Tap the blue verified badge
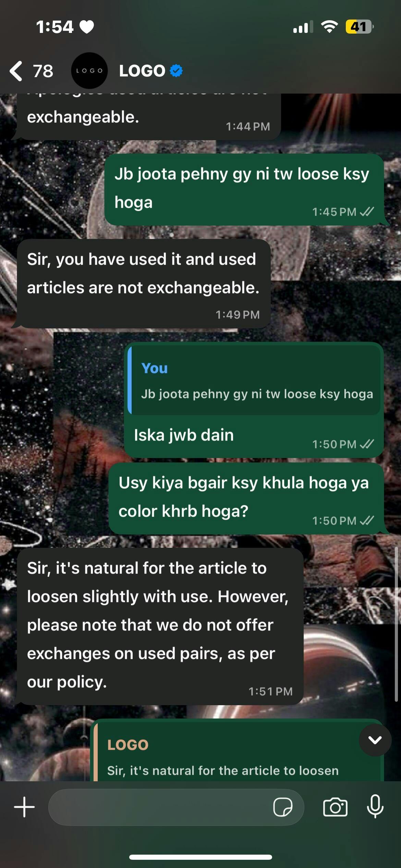The image size is (401, 868). coord(176,71)
